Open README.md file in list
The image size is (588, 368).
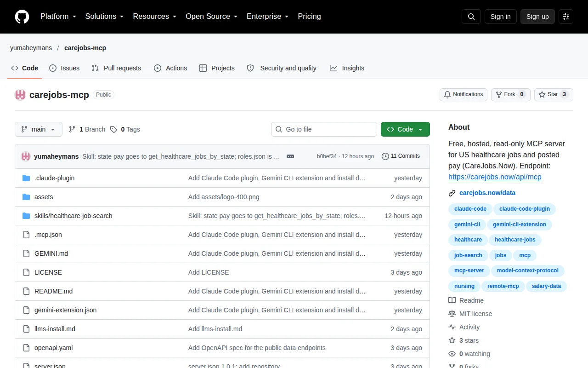click(53, 291)
